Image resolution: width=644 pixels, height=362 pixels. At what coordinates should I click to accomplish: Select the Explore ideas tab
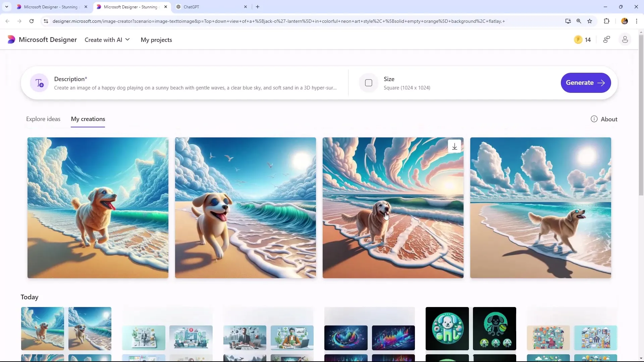(43, 118)
